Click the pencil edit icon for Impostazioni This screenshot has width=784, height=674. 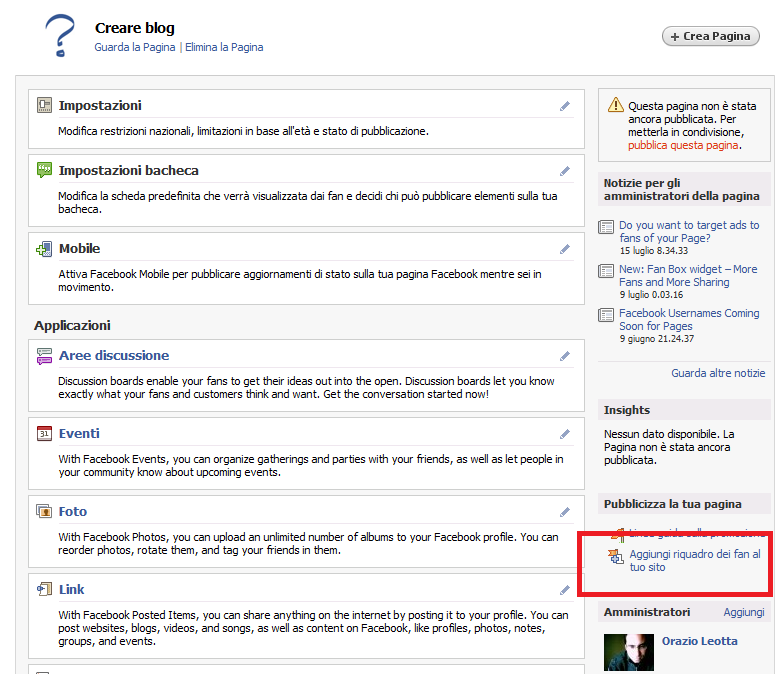pos(564,106)
